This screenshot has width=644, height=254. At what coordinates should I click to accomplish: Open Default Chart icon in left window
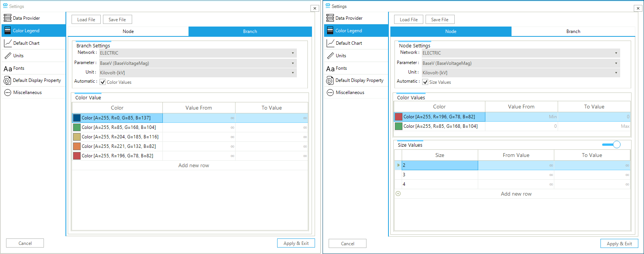8,43
